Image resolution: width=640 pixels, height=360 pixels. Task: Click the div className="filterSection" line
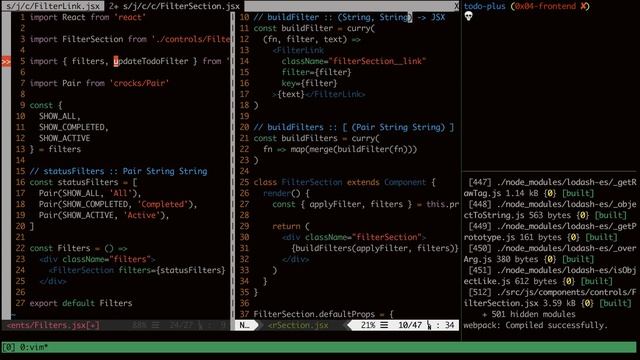[354, 238]
